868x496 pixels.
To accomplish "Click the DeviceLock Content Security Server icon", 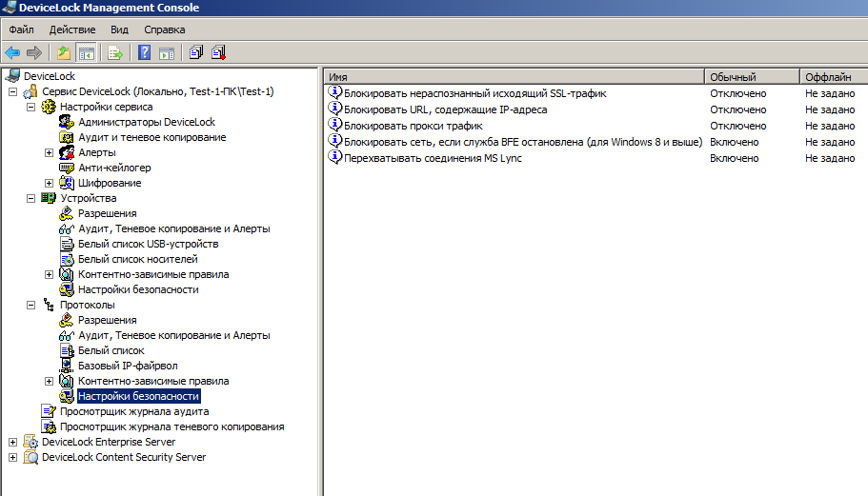I will 30,457.
